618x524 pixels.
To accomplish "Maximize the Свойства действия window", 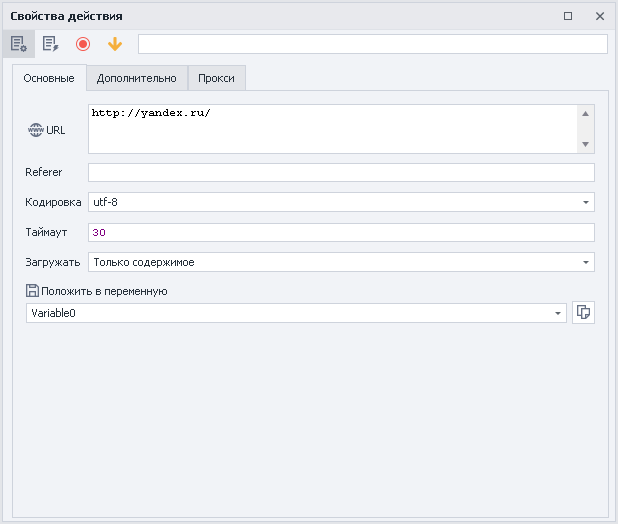I will tap(568, 16).
